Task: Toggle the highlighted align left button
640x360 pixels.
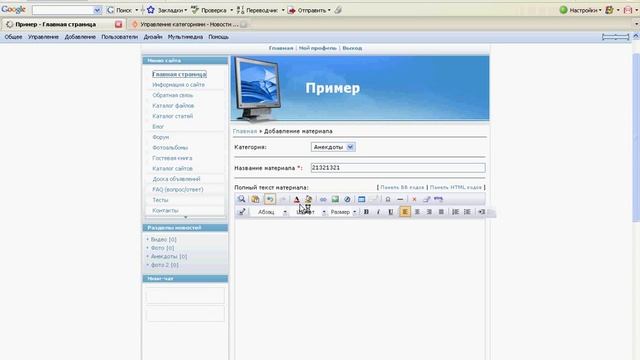Action: pyautogui.click(x=405, y=212)
